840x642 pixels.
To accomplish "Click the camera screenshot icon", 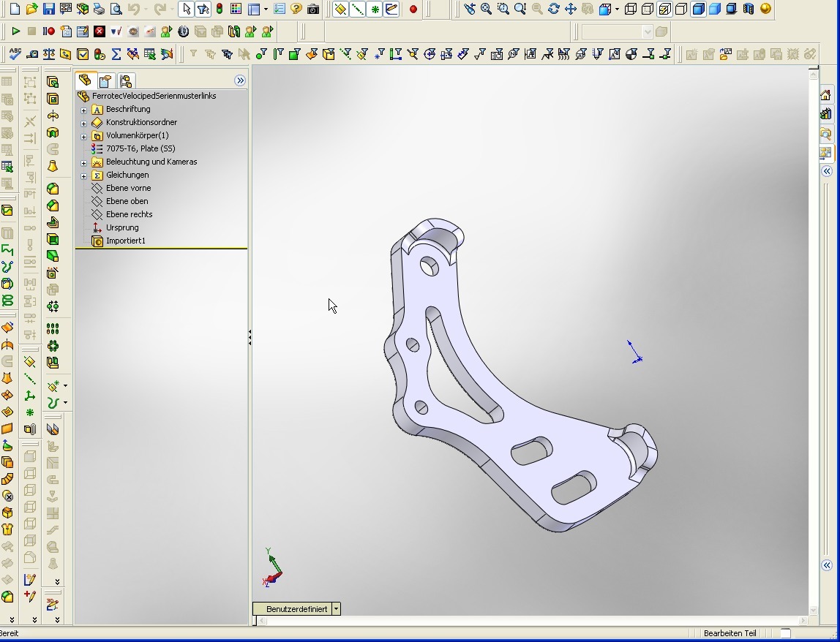I will pos(313,10).
